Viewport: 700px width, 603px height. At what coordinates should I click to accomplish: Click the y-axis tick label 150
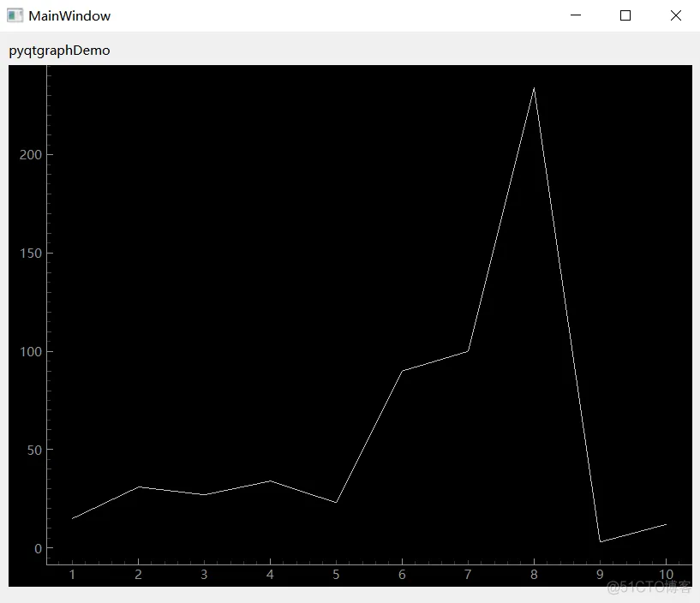click(32, 254)
